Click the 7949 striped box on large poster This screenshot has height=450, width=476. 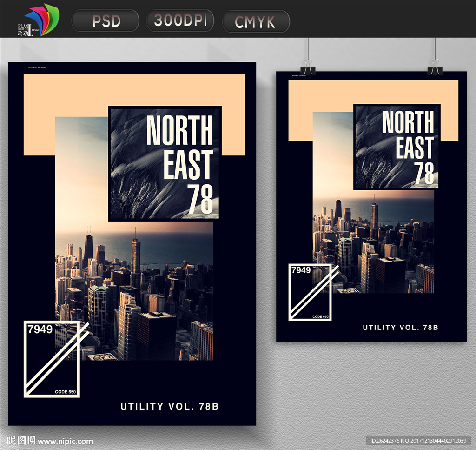(52, 359)
